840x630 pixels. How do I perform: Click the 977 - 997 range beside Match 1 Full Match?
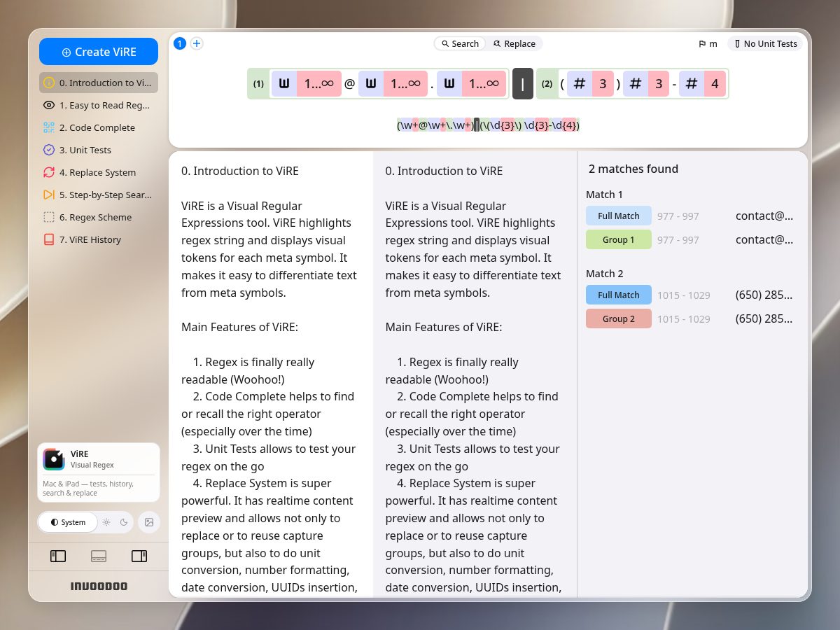pos(678,216)
